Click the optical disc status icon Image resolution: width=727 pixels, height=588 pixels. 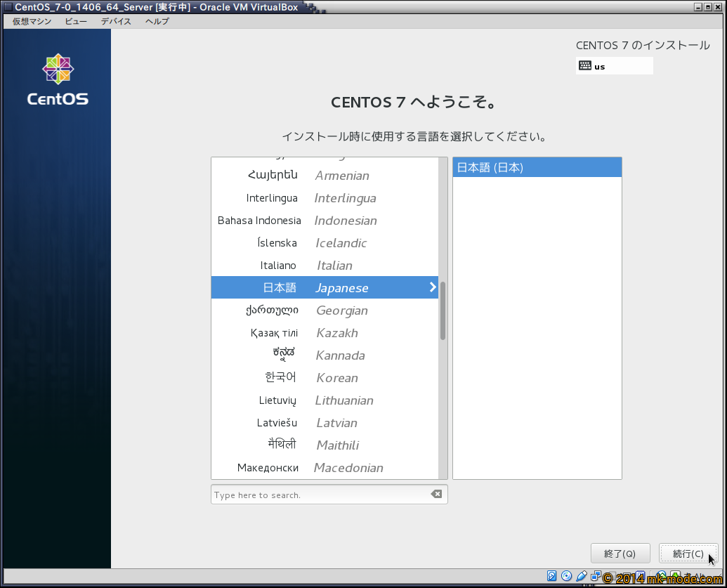pos(566,577)
